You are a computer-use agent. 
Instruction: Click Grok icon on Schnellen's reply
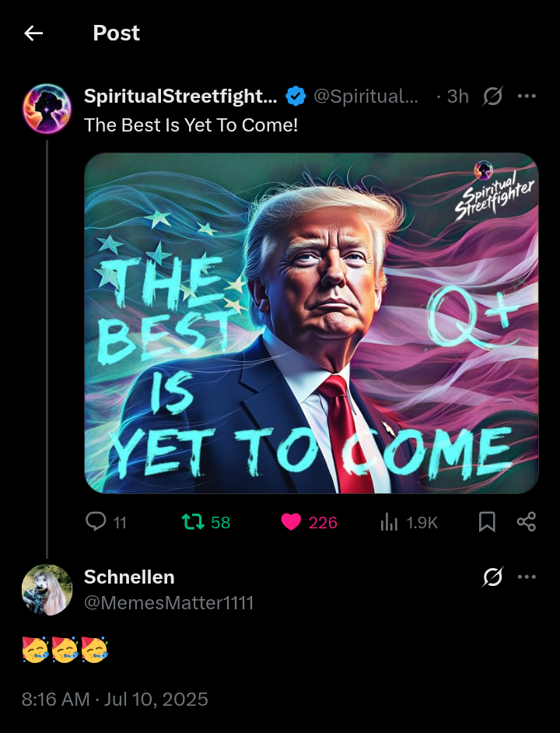pos(492,577)
